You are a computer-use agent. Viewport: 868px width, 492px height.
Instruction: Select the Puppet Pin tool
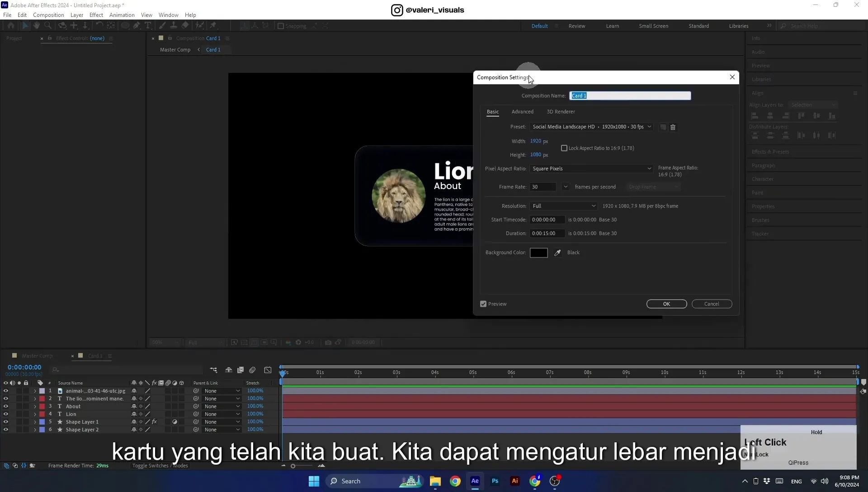coord(213,26)
